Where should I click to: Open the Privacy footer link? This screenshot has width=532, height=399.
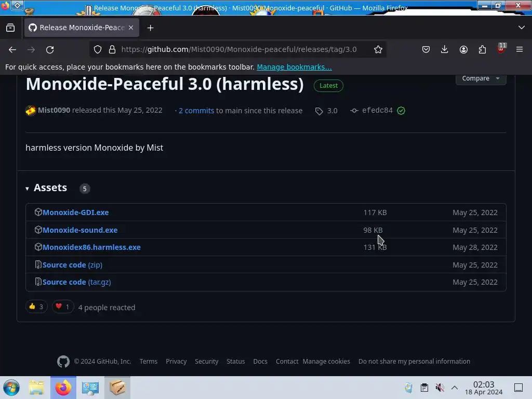pyautogui.click(x=176, y=362)
